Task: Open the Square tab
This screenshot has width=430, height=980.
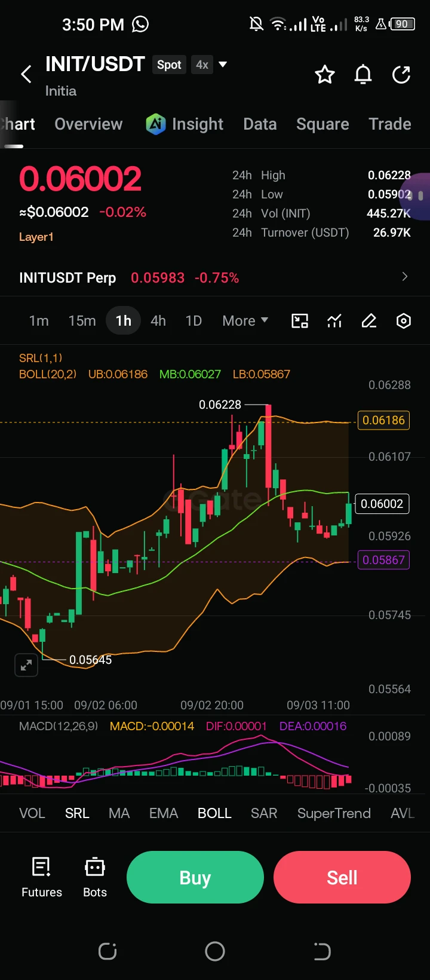Action: pyautogui.click(x=322, y=124)
